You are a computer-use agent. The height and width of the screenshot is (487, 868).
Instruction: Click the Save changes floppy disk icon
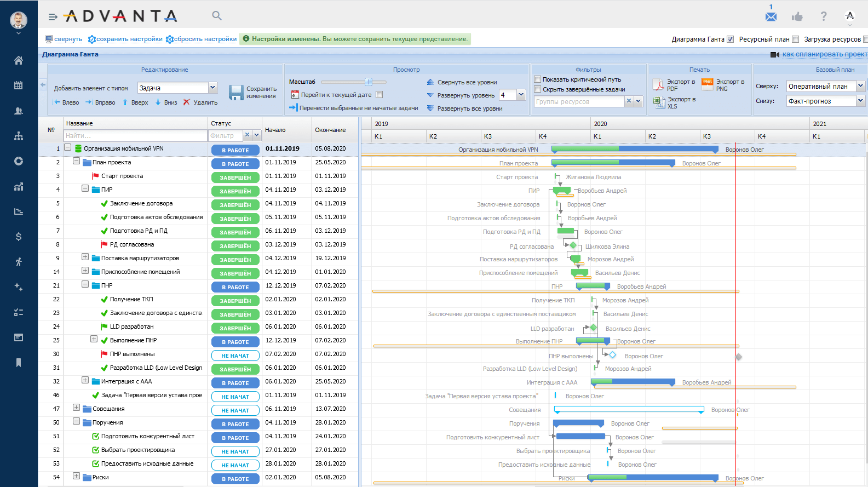(236, 92)
